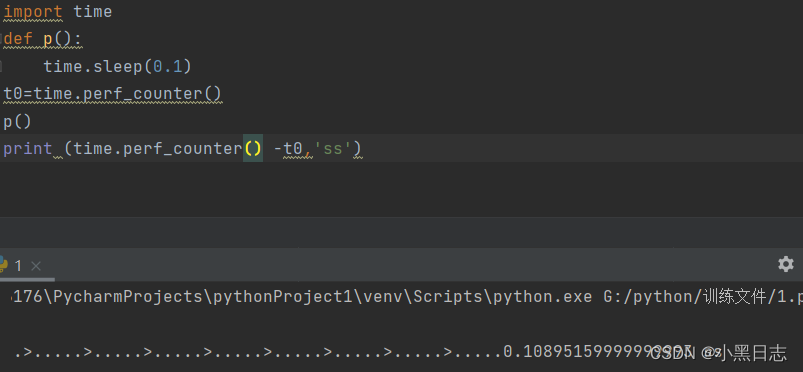Click the 0.10895 timing result in console

pyautogui.click(x=598, y=352)
